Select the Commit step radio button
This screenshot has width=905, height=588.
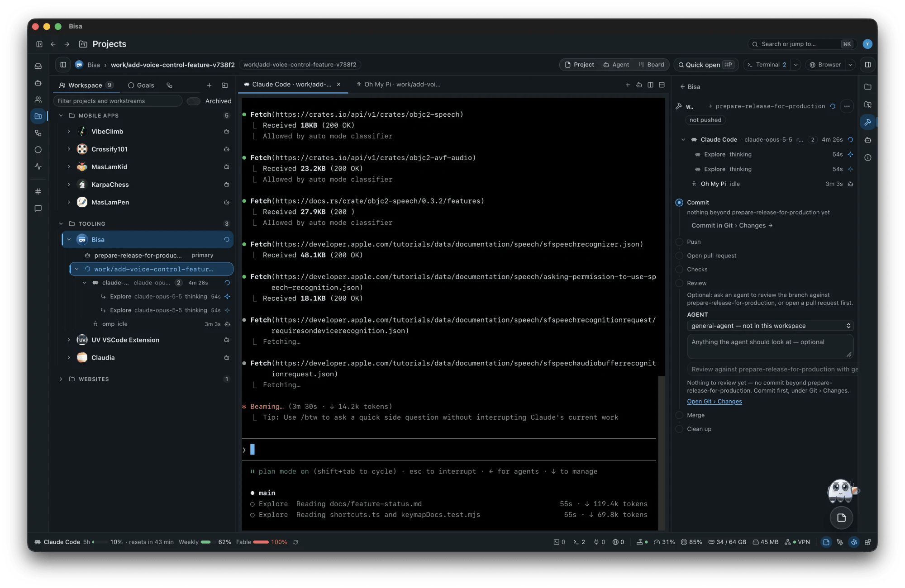[x=679, y=203]
